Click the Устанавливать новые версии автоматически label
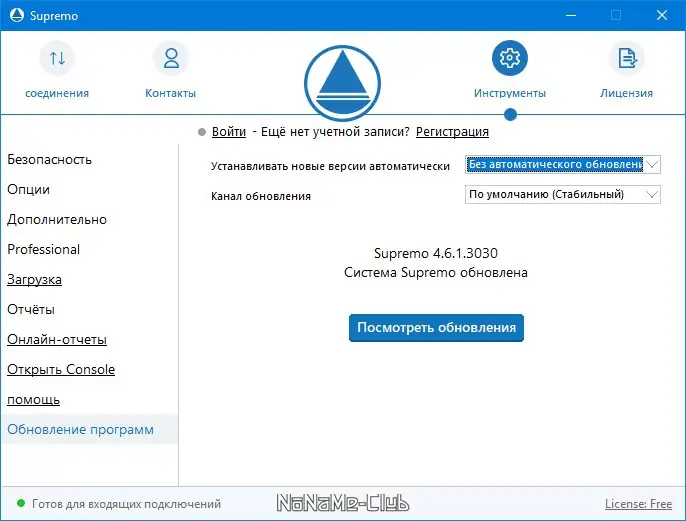The height and width of the screenshot is (521, 686). pyautogui.click(x=330, y=166)
